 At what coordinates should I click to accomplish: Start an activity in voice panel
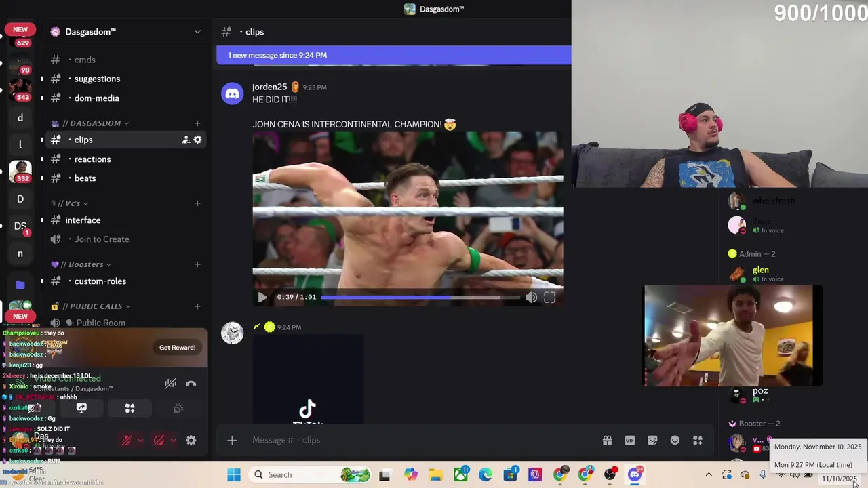tap(130, 409)
